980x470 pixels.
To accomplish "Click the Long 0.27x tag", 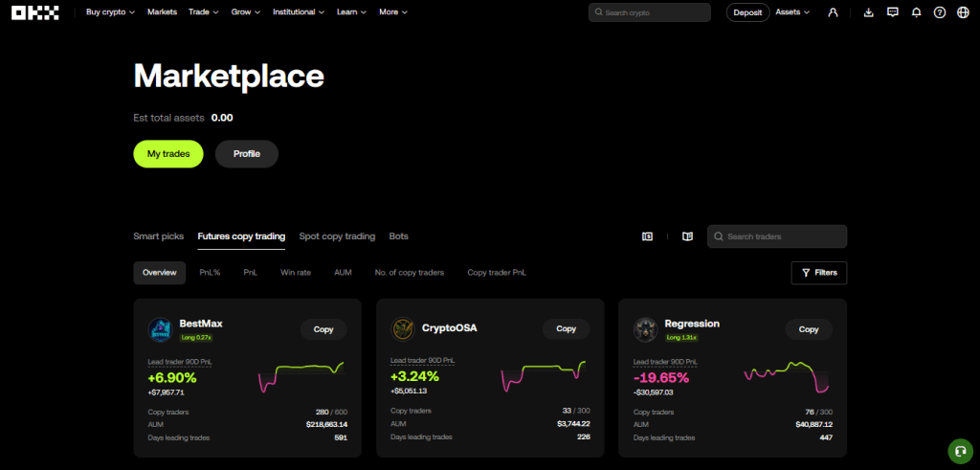I will (196, 338).
